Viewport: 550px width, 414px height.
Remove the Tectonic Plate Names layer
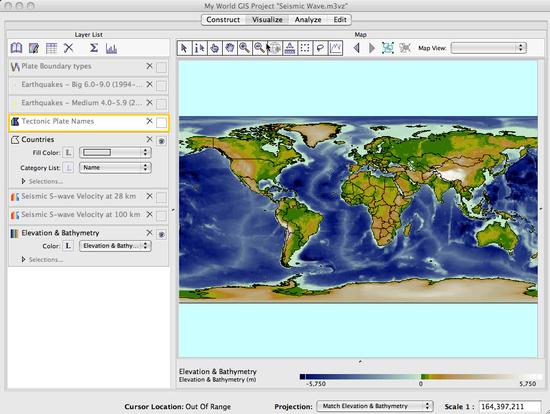pos(149,121)
